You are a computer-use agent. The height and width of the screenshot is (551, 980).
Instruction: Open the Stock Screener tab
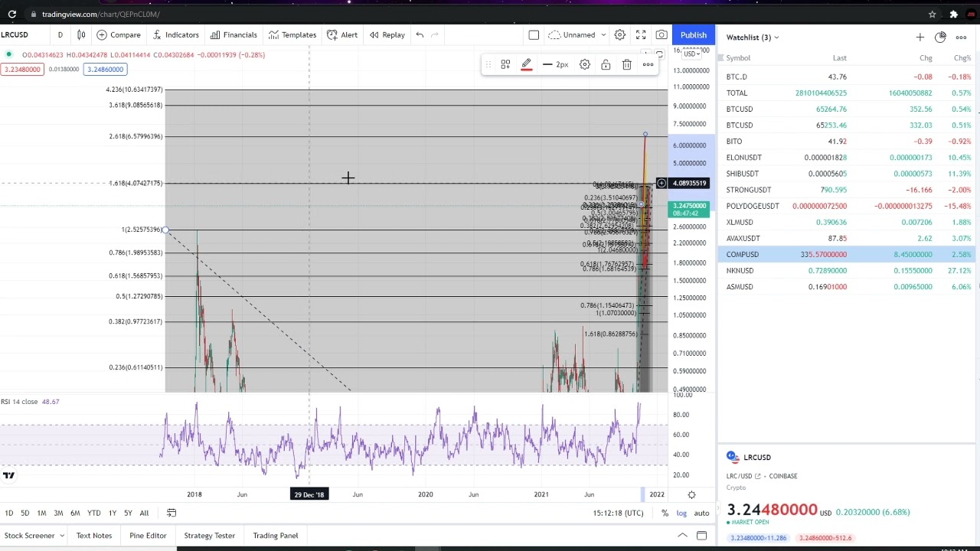(x=29, y=536)
